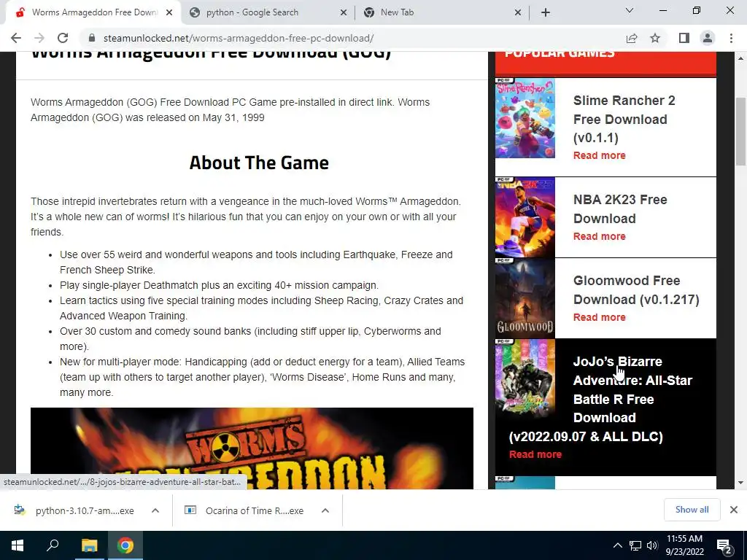This screenshot has width=747, height=560.
Task: Go back to the previous page
Action: pos(16,38)
